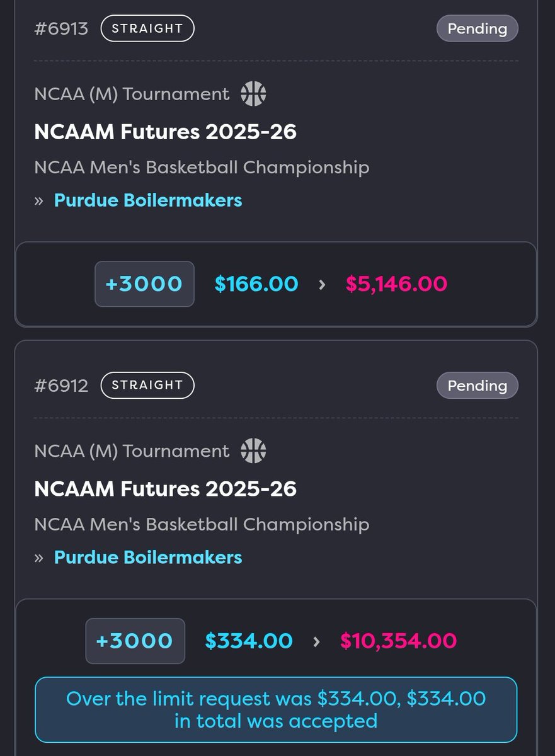Viewport: 555px width, 756px height.
Task: Select STRAIGHT badge on bet #6913
Action: 147,28
